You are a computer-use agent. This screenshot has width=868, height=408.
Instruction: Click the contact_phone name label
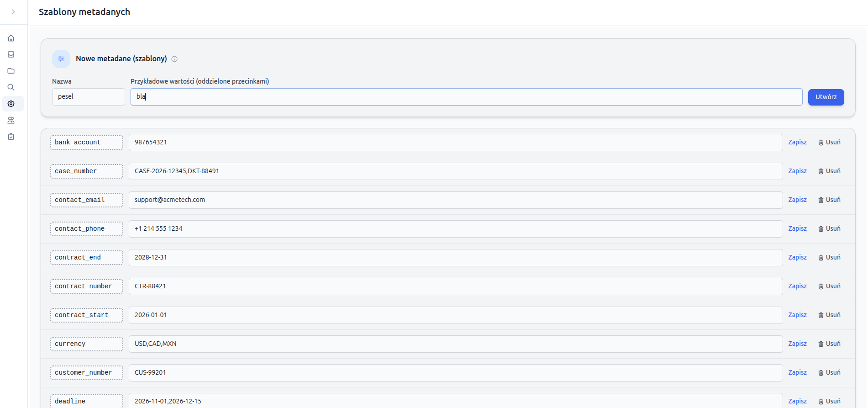coord(87,229)
